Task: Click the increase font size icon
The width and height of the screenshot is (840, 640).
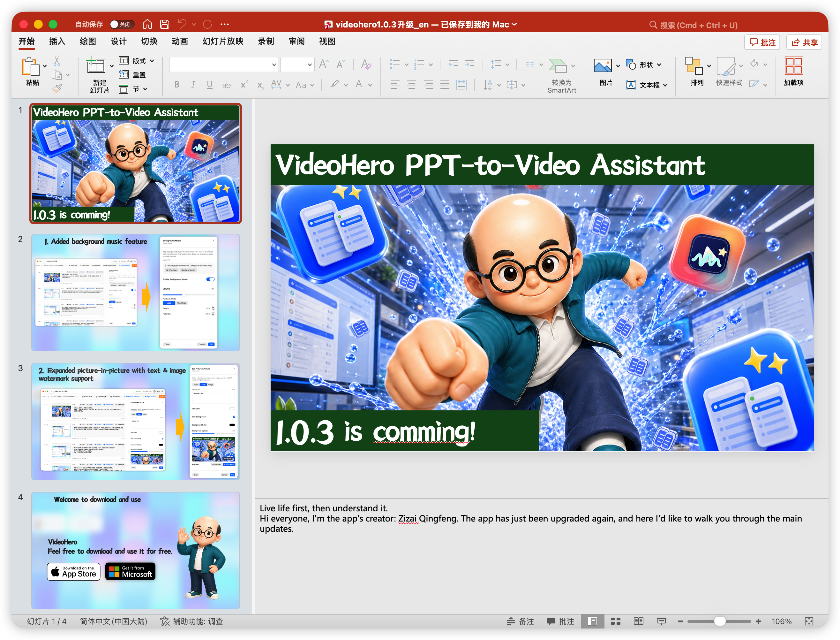Action: 324,64
